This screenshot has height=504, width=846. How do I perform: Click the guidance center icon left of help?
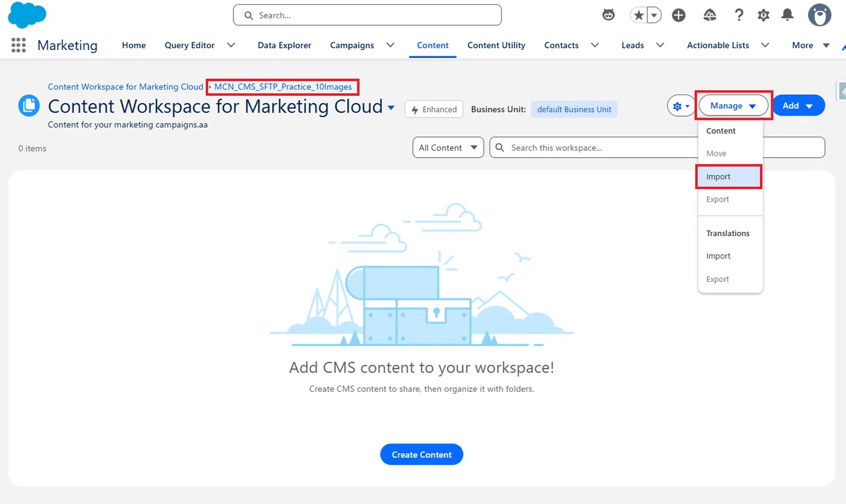(710, 15)
